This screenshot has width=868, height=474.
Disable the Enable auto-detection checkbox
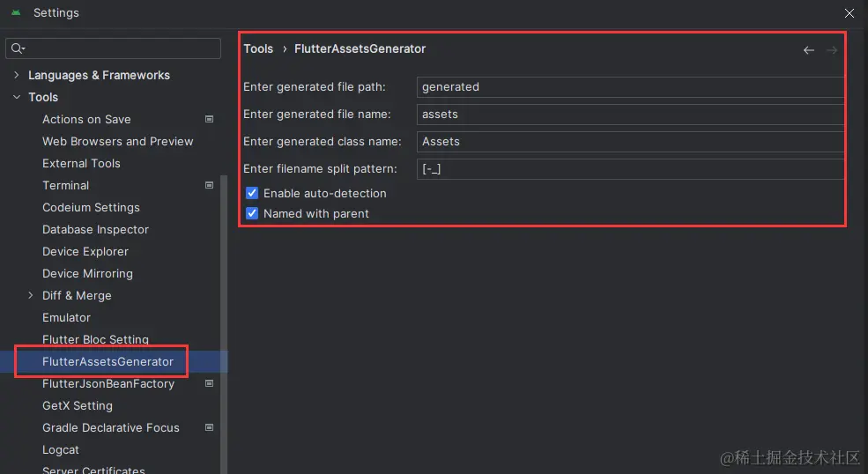[x=252, y=193]
